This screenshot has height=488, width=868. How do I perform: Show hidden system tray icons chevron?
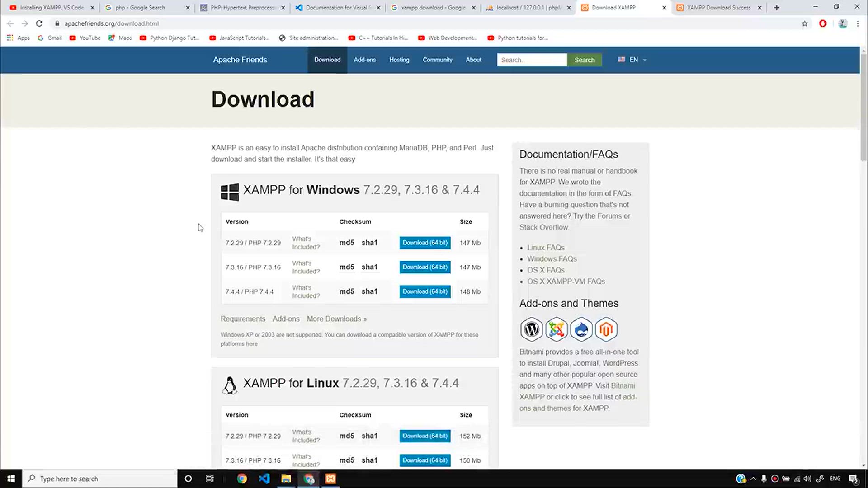pyautogui.click(x=753, y=479)
